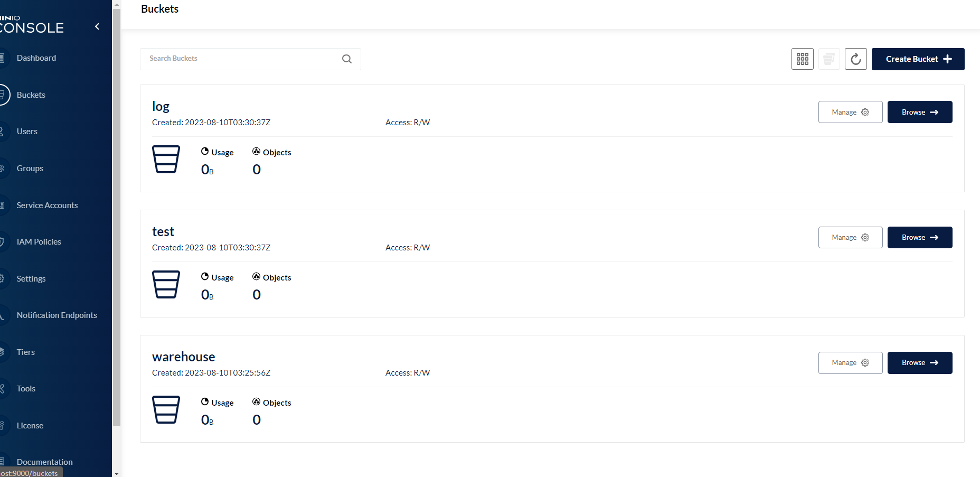This screenshot has width=980, height=477.
Task: Open Service Accounts page
Action: point(47,205)
